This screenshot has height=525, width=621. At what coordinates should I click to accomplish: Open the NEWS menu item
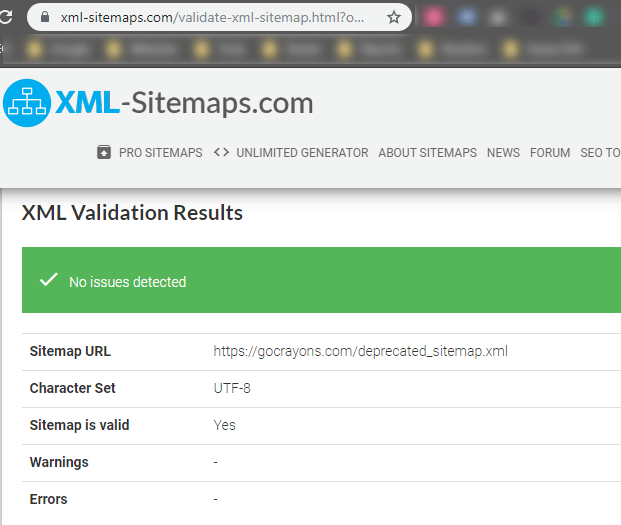click(x=503, y=153)
